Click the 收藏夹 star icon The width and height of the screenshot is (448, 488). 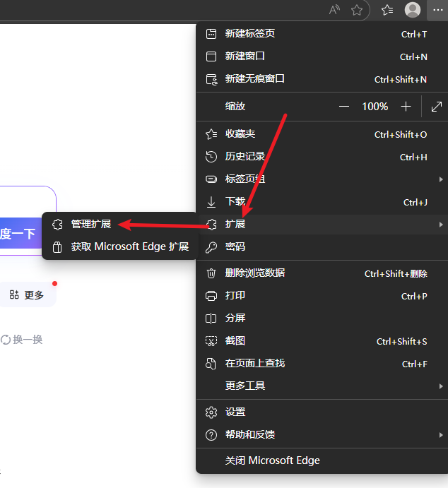[x=211, y=134]
